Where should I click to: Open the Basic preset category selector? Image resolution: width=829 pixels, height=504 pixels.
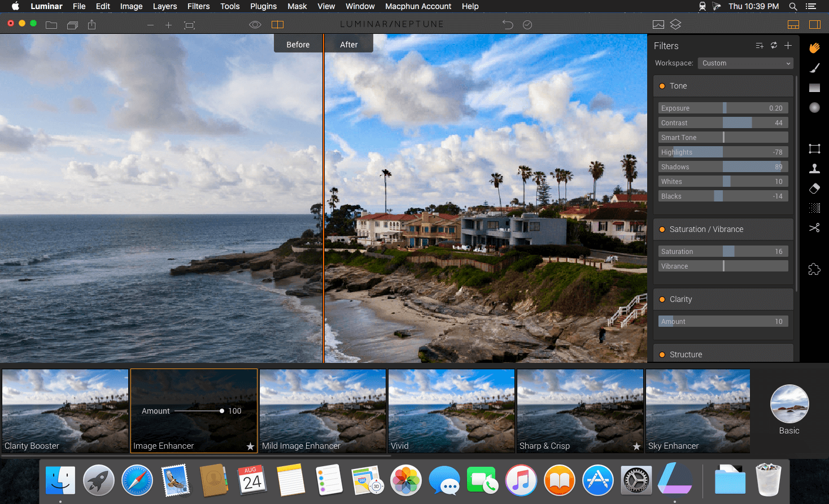789,410
